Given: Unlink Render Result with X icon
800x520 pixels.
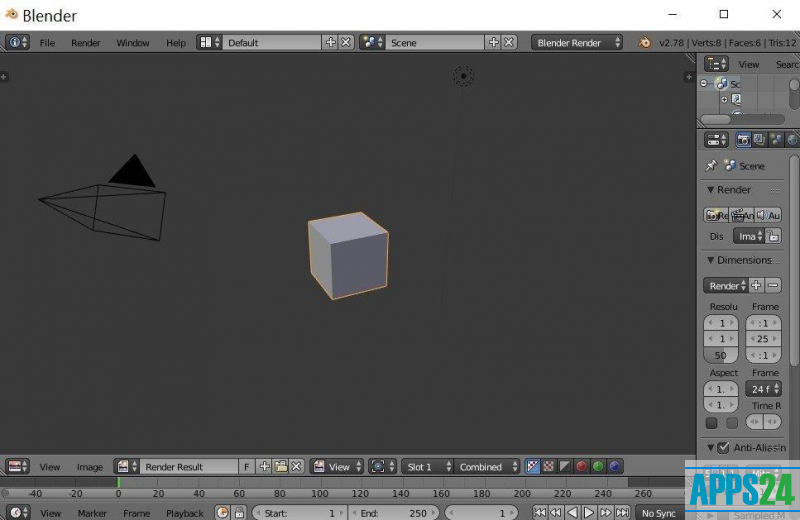Looking at the screenshot, I should 296,466.
